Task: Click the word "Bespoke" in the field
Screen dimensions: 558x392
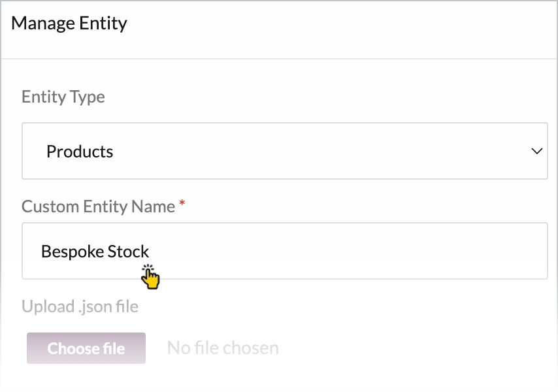Action: (x=68, y=252)
